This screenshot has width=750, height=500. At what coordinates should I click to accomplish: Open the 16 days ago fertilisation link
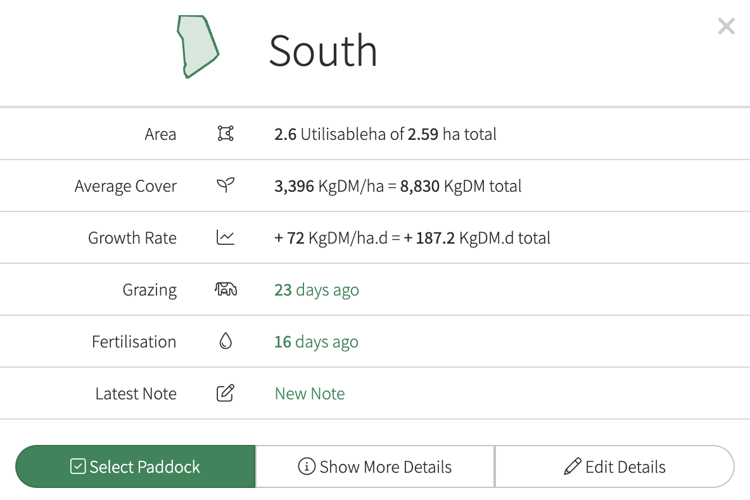pos(316,342)
